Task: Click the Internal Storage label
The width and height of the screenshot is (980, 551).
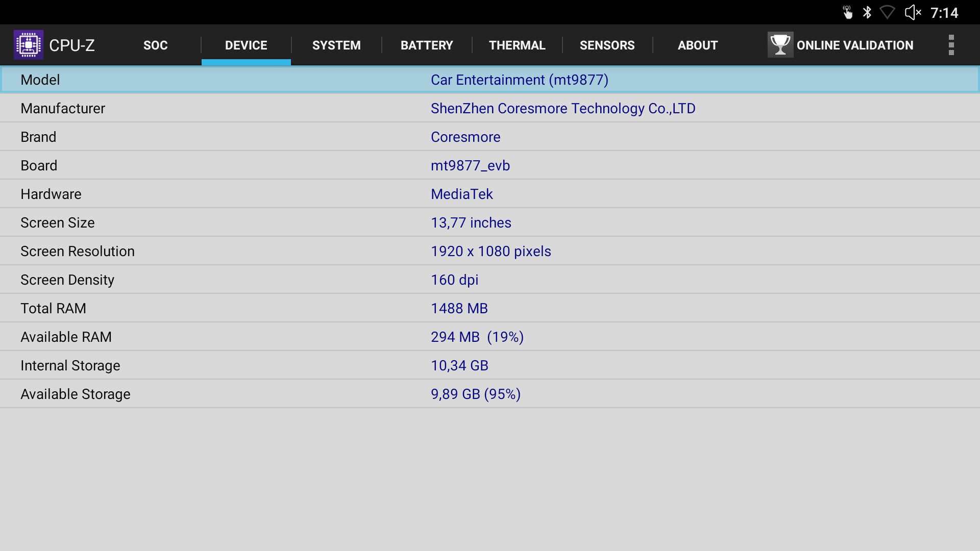Action: (70, 366)
